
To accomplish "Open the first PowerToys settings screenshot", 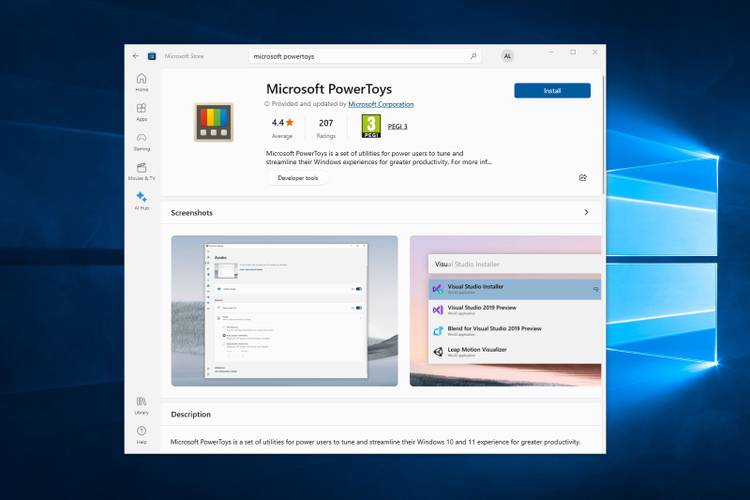I will [x=285, y=311].
